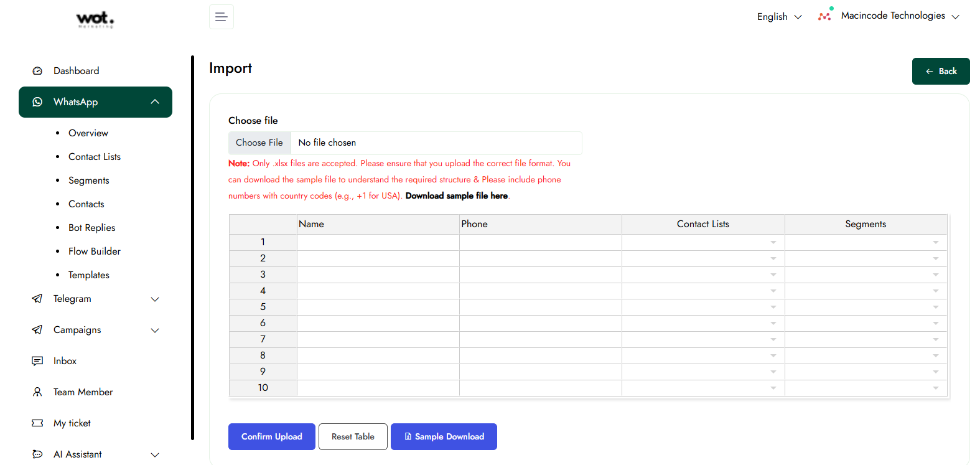Click the Macincode Technologies logo icon

pyautogui.click(x=825, y=16)
